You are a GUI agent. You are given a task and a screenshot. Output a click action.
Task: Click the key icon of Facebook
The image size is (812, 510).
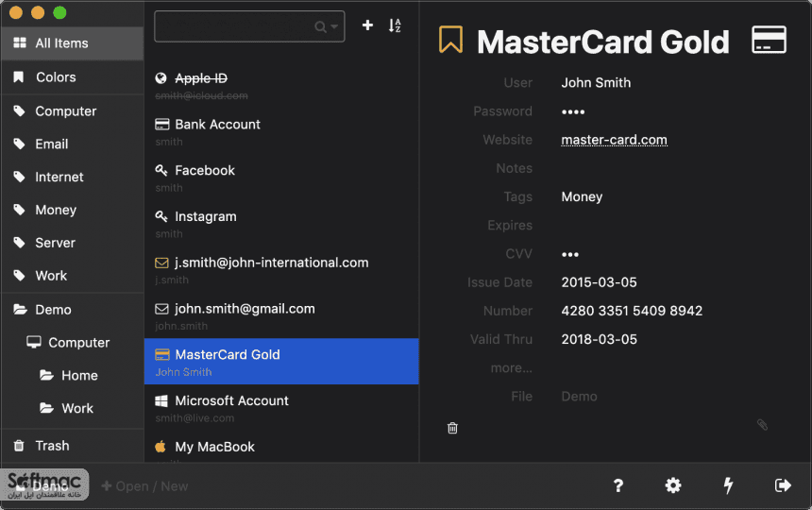point(161,170)
